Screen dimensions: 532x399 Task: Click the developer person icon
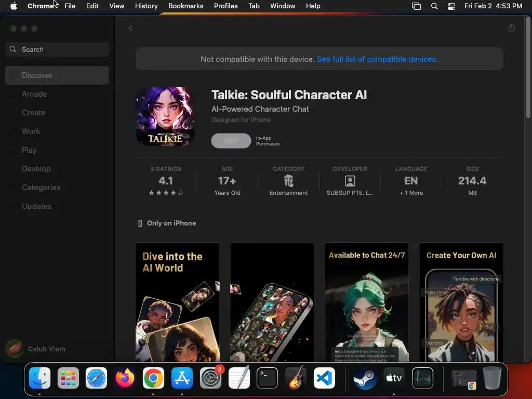[x=350, y=181]
